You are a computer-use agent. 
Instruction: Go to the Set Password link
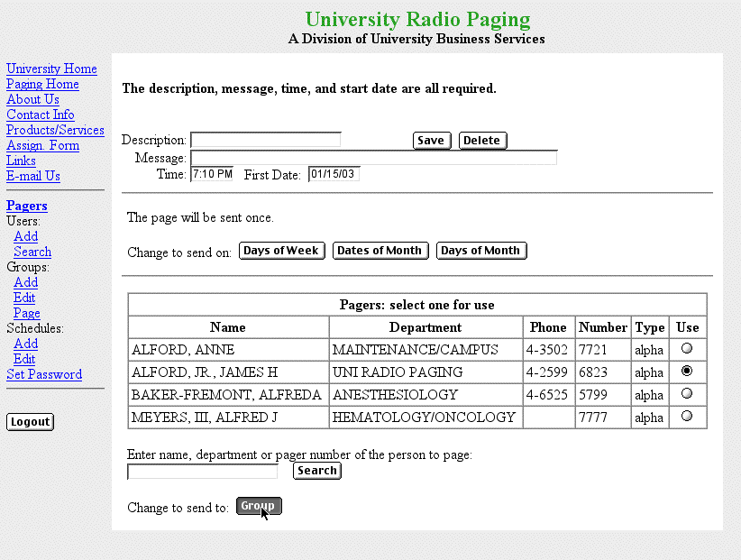(44, 374)
